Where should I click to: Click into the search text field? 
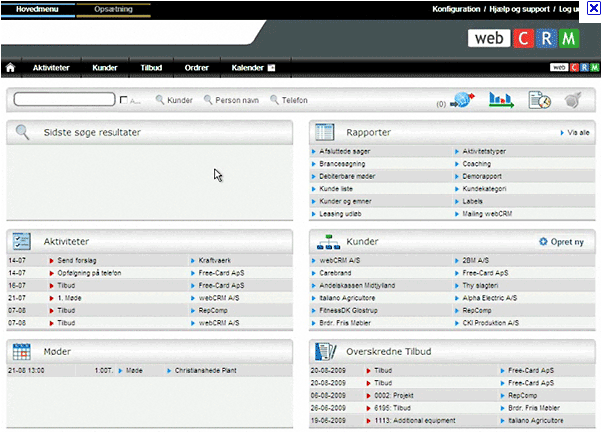pyautogui.click(x=64, y=99)
